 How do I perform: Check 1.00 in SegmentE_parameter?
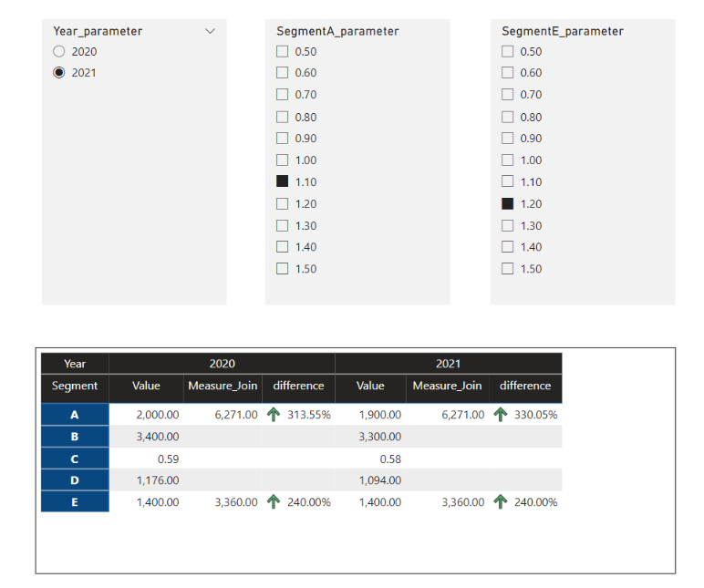point(507,160)
